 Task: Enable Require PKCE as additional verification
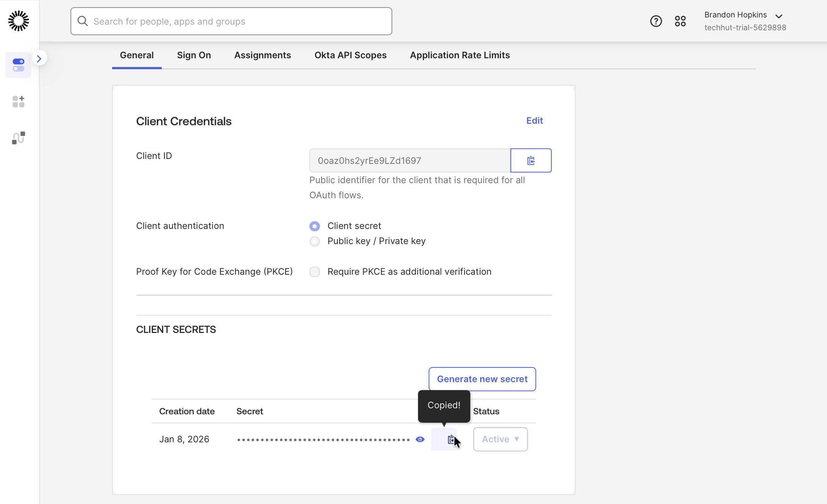tap(315, 272)
